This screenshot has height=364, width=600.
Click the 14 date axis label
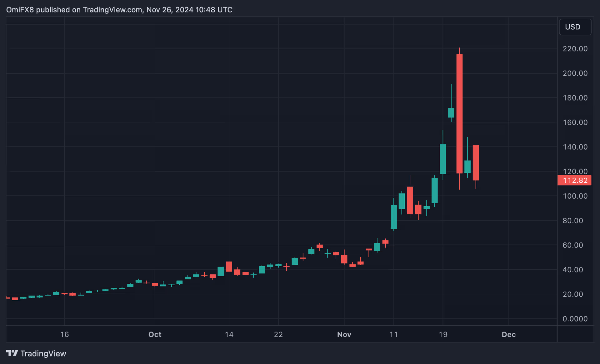pyautogui.click(x=229, y=335)
